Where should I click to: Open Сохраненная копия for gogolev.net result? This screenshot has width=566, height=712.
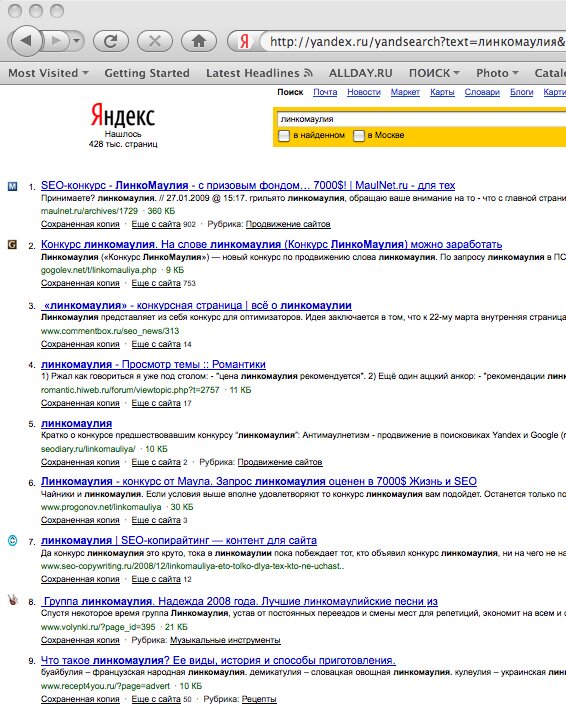click(x=80, y=283)
